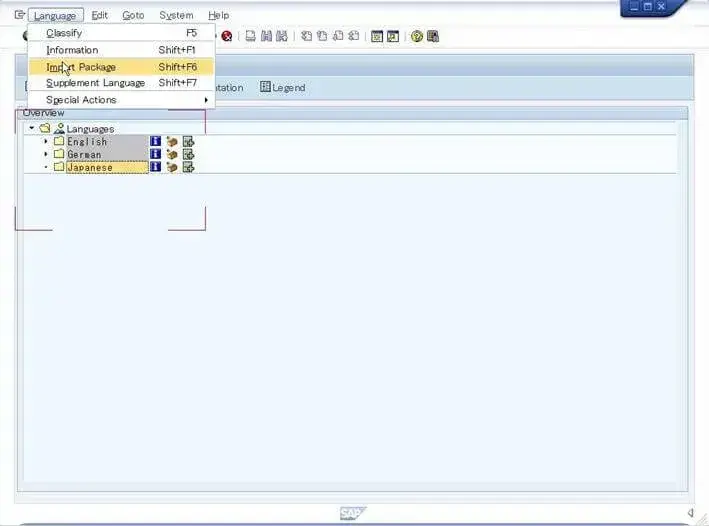Choose Import Package menu entry
Viewport: 709px width, 526px height.
tap(121, 67)
